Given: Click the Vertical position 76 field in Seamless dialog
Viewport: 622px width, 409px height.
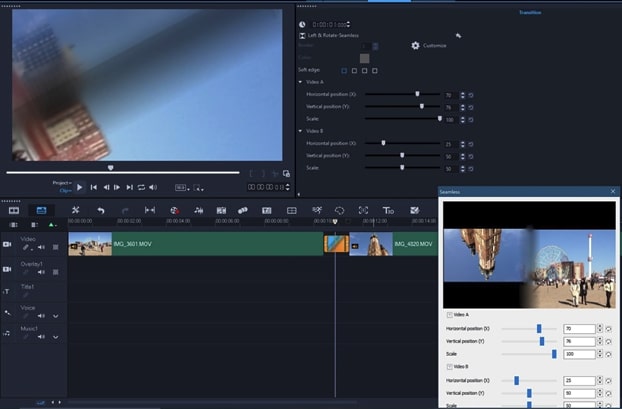Looking at the screenshot, I should pyautogui.click(x=579, y=342).
